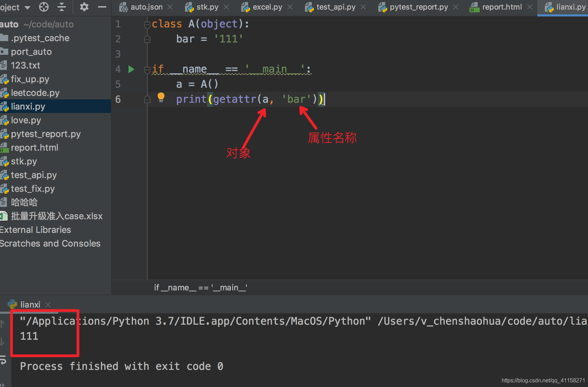
Task: Click line number 1 in the gutter
Action: 118,24
